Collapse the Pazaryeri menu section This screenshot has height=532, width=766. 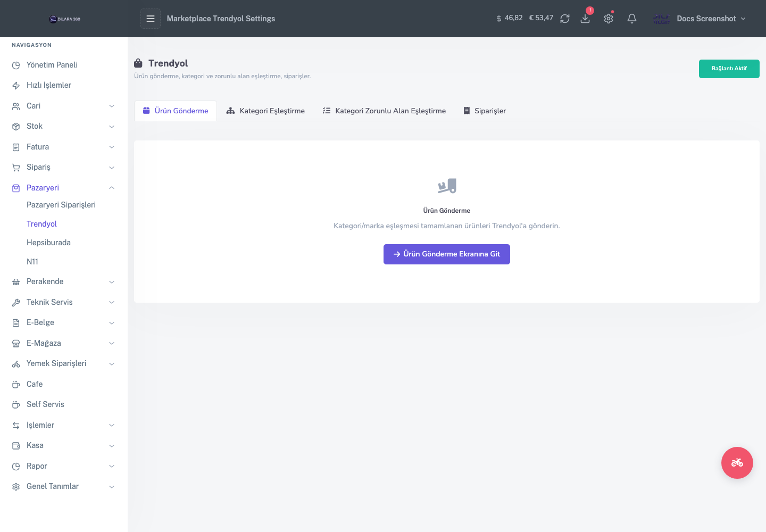point(64,188)
